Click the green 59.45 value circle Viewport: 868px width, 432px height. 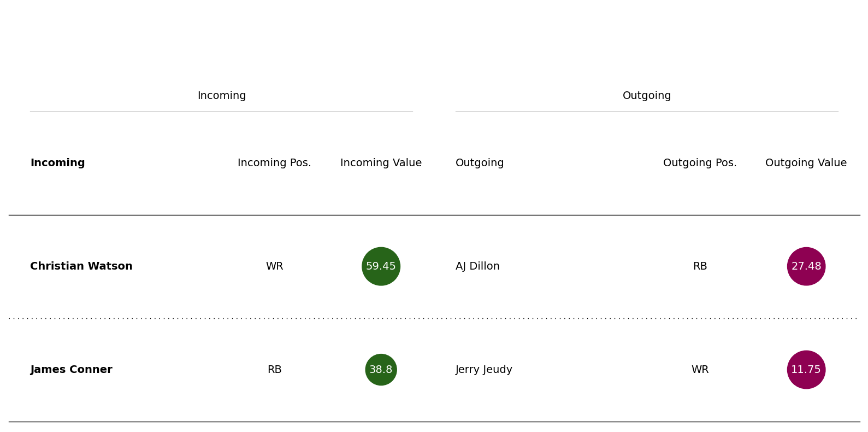click(x=381, y=266)
